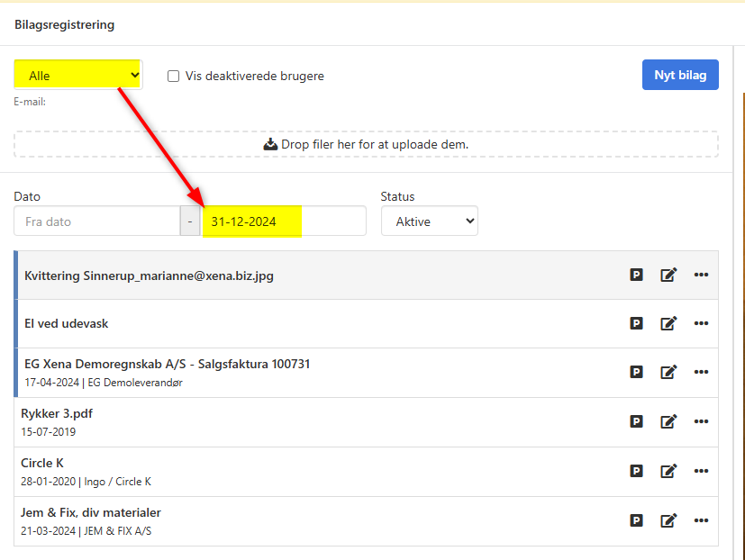Screen dimensions: 745x560
Task: Click the file drop upload area
Action: [x=366, y=144]
